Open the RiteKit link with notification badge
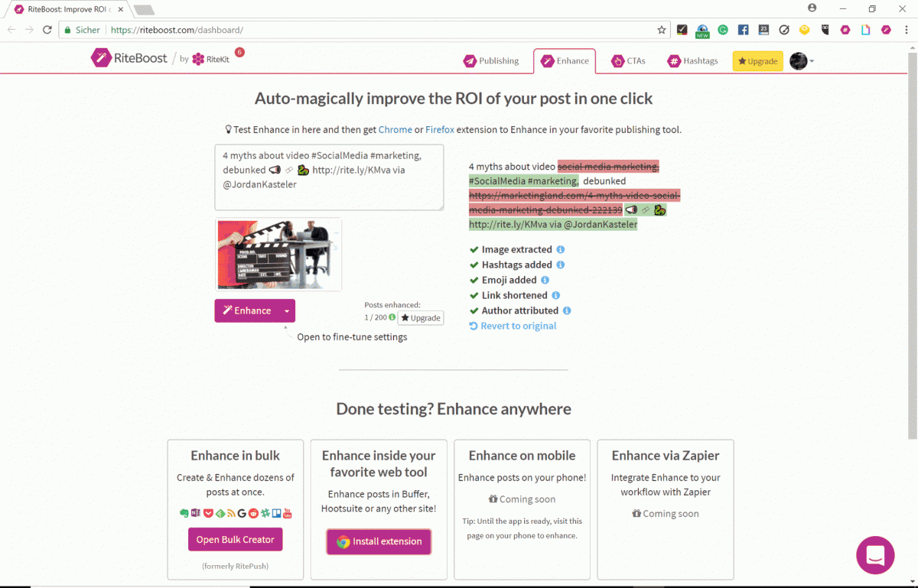Viewport: 918px width, 588px height. click(210, 59)
